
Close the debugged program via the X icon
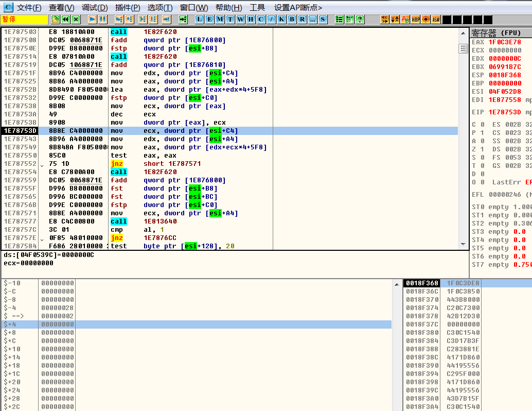[x=76, y=19]
